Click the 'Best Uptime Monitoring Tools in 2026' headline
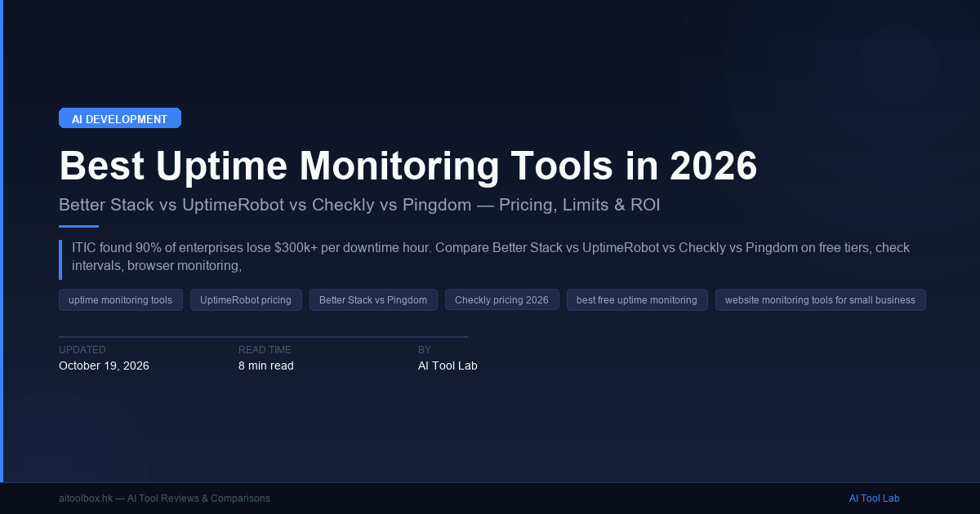 [x=408, y=166]
